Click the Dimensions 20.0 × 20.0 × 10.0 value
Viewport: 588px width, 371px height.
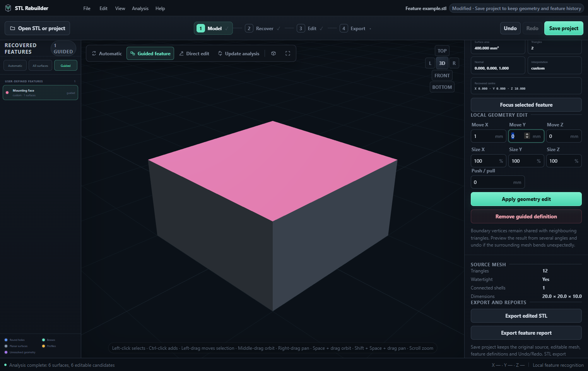click(562, 296)
